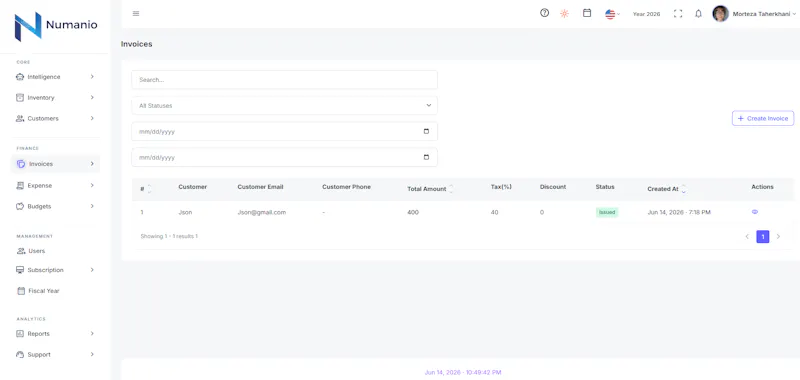
Task: Click the Support headset icon
Action: (20, 354)
